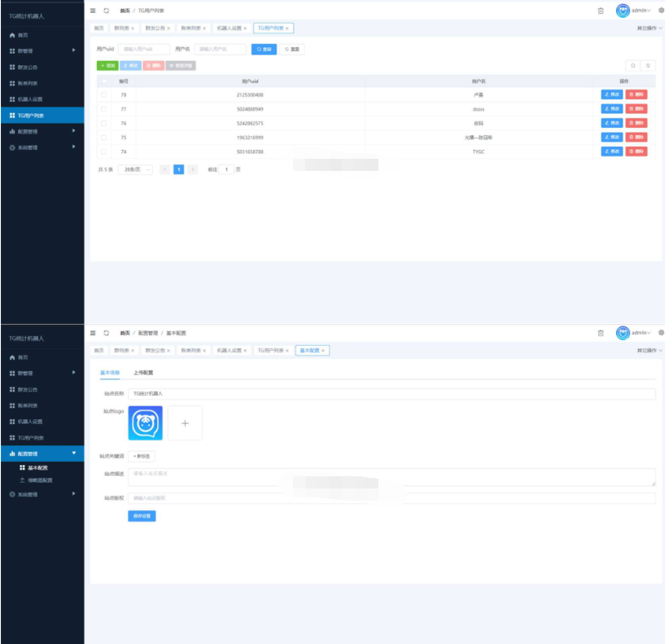
Task: Toggle the sidebar via hamburger icon beside 配置管理 breadcrumb
Action: tap(93, 333)
